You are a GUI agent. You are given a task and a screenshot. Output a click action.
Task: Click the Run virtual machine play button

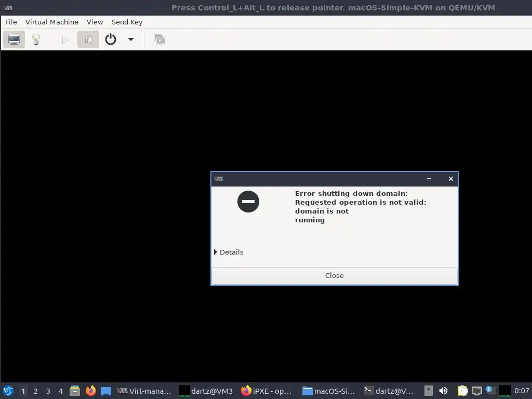66,39
